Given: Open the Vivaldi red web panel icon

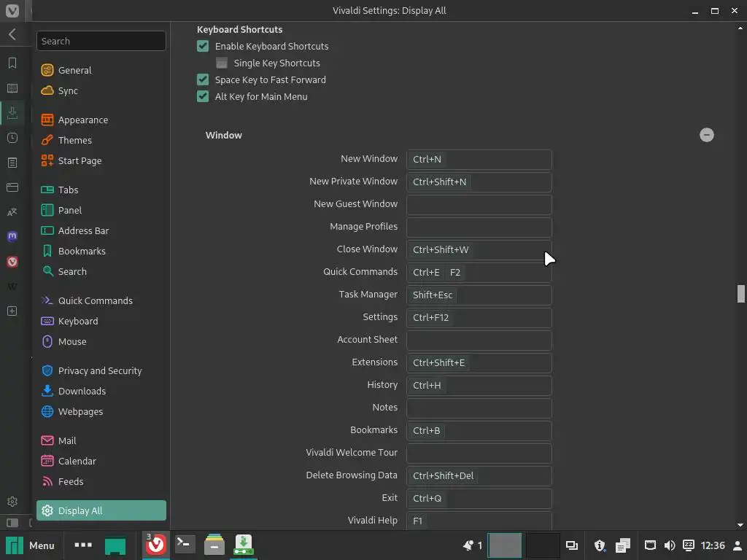Looking at the screenshot, I should [12, 262].
